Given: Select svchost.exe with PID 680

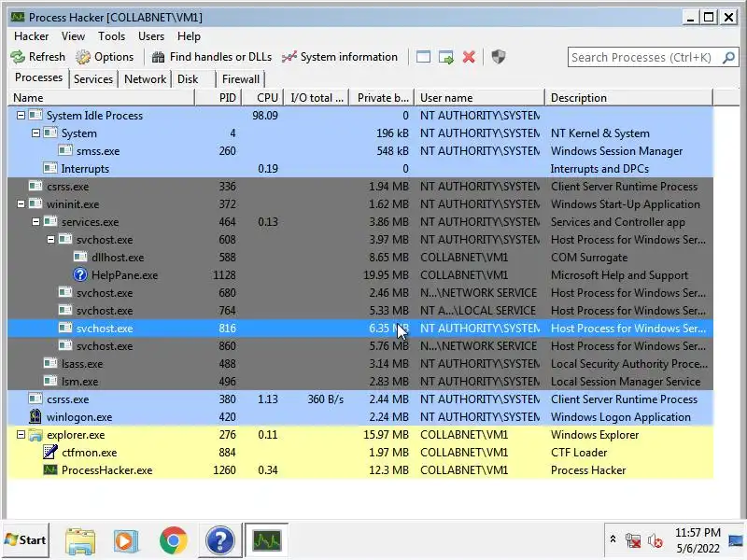Looking at the screenshot, I should 360,293.
